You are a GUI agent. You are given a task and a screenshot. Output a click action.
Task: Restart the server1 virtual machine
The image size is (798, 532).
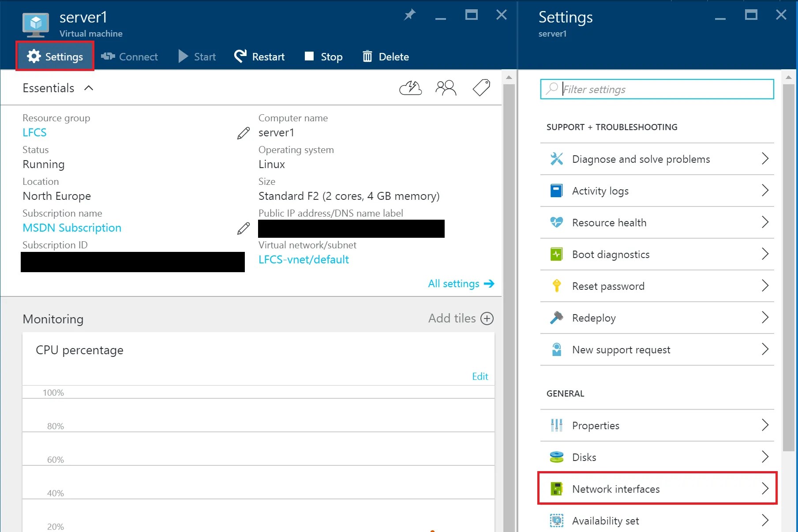click(x=259, y=56)
